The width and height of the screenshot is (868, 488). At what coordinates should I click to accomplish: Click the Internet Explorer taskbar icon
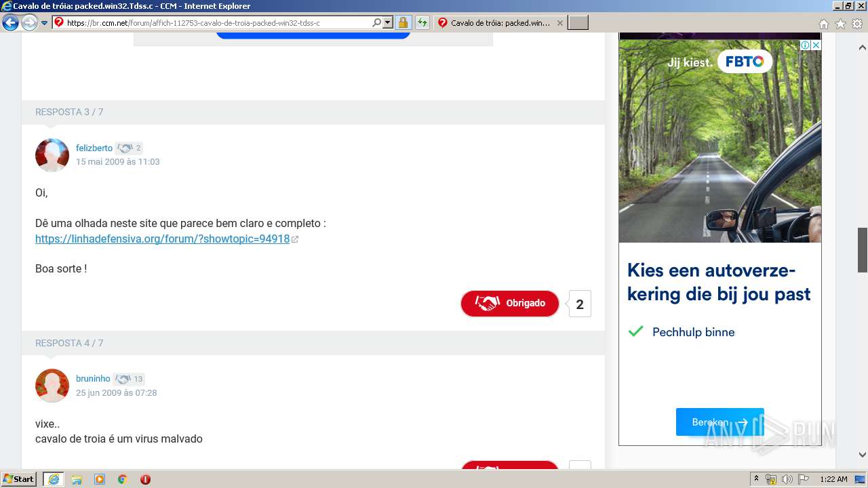(54, 479)
